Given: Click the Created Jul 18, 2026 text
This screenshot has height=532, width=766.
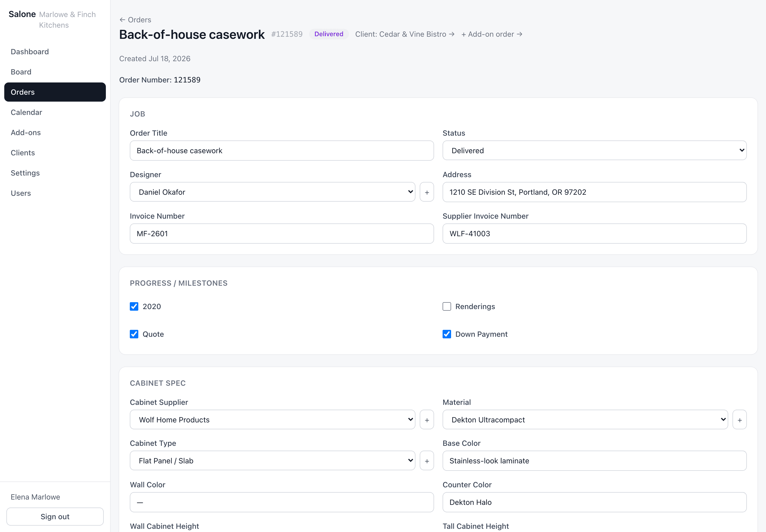Looking at the screenshot, I should pyautogui.click(x=155, y=59).
